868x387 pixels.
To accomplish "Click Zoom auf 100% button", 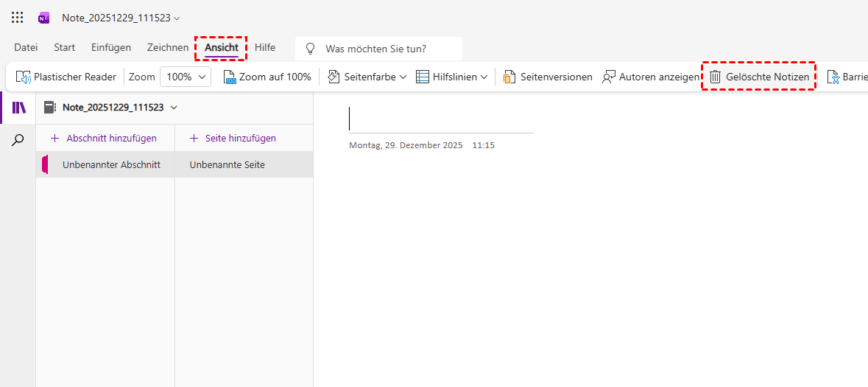I will tap(267, 77).
